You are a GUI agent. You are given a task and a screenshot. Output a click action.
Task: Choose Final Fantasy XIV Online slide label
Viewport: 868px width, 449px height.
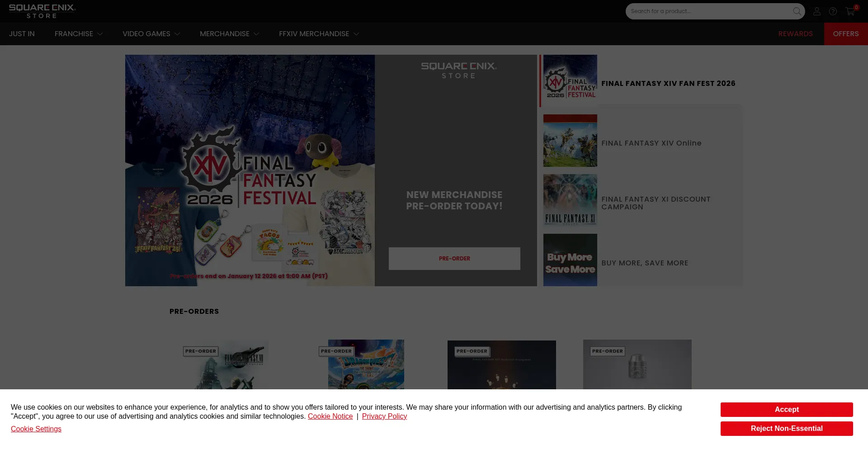(x=651, y=143)
